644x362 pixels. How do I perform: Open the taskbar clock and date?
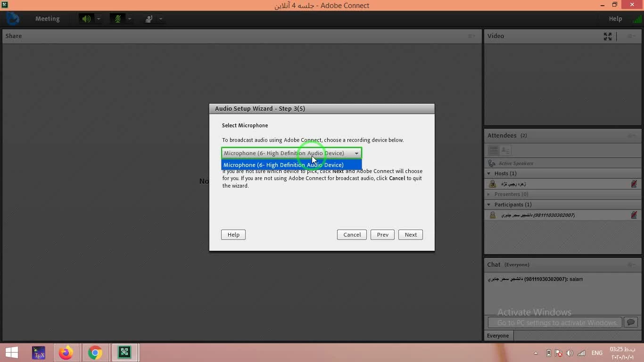pyautogui.click(x=623, y=353)
